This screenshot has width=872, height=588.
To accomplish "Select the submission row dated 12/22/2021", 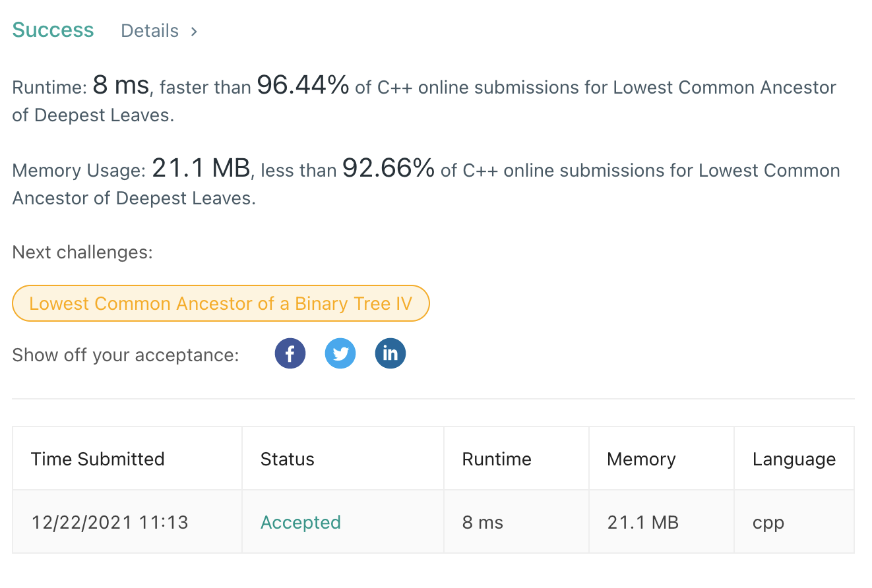I will point(109,521).
